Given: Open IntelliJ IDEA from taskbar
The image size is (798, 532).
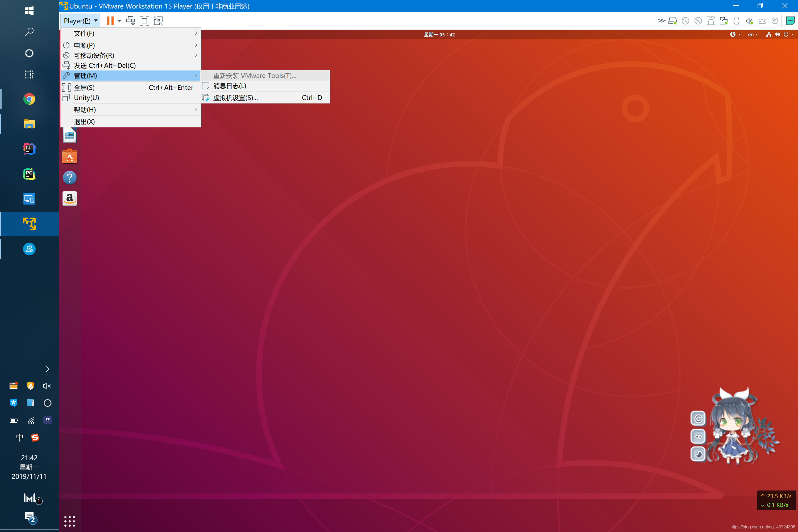Looking at the screenshot, I should (29, 149).
